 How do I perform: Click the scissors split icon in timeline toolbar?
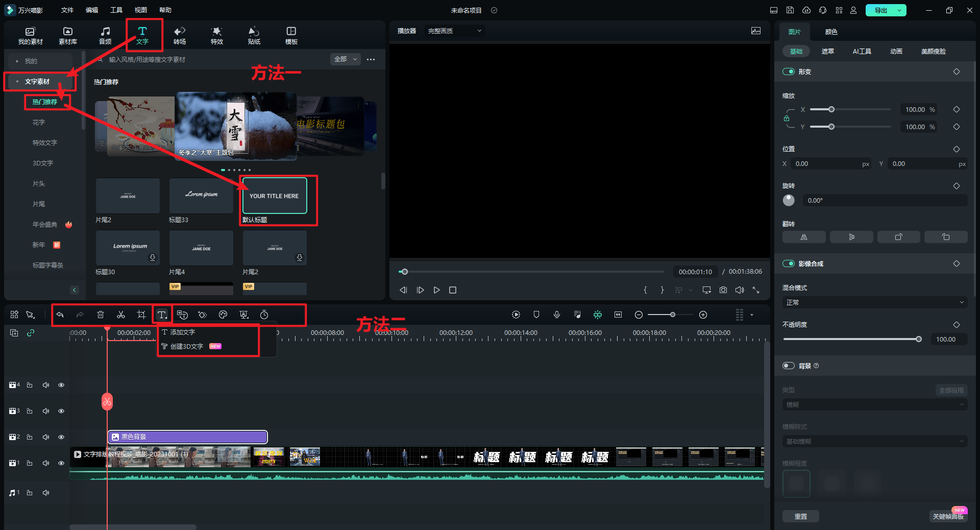(x=121, y=315)
